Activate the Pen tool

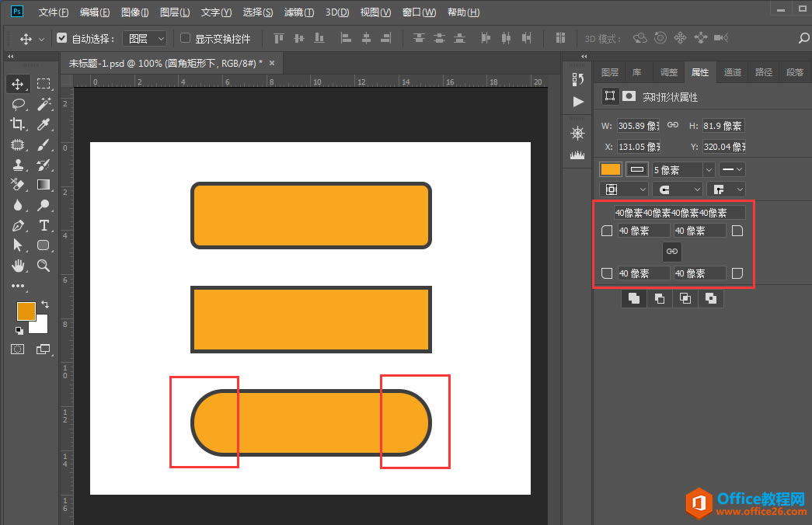click(18, 225)
